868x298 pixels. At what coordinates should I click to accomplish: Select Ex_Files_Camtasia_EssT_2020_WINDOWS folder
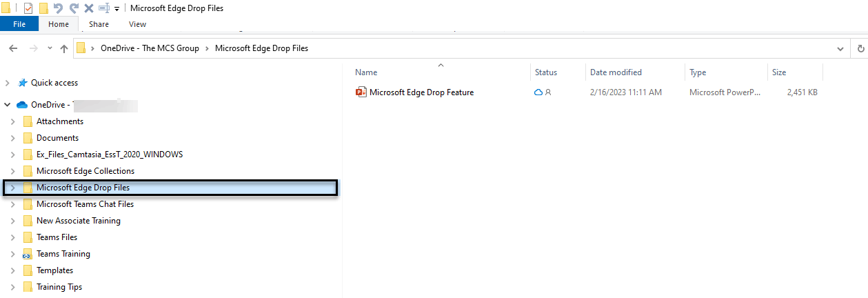pyautogui.click(x=110, y=155)
